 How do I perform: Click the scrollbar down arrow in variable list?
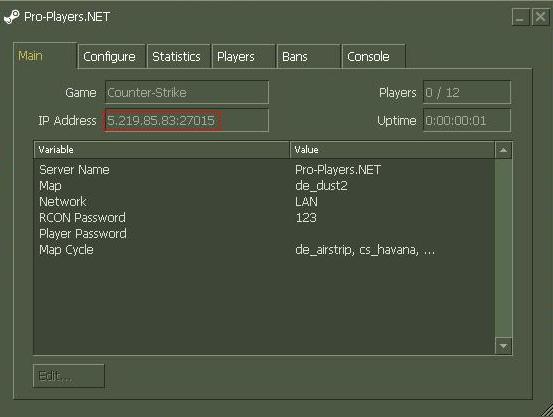click(x=503, y=346)
